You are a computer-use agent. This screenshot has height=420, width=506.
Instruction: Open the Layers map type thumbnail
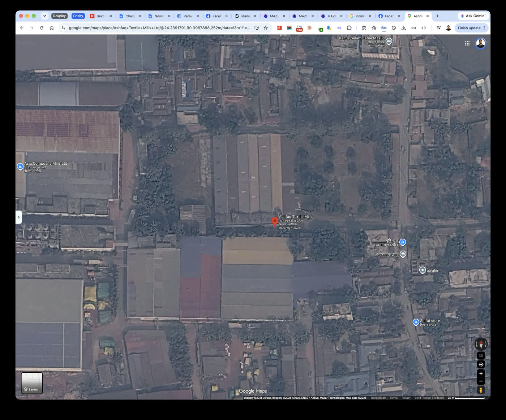32,383
